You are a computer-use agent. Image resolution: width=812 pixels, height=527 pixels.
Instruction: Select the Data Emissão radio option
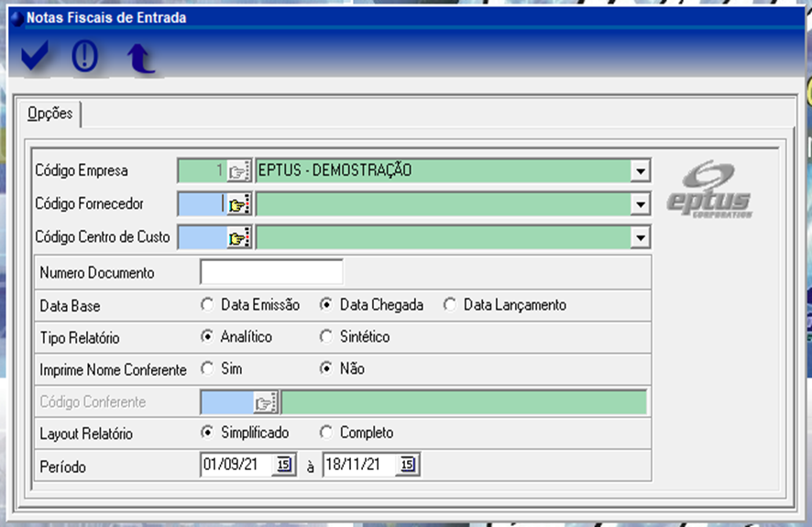[x=206, y=305]
